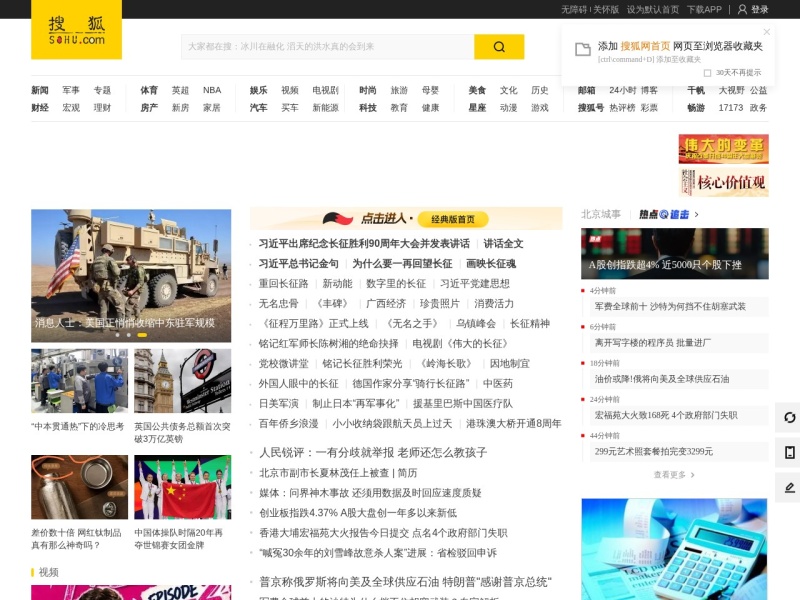The width and height of the screenshot is (800, 600).
Task: Close the add-to-favorites popup
Action: click(766, 32)
